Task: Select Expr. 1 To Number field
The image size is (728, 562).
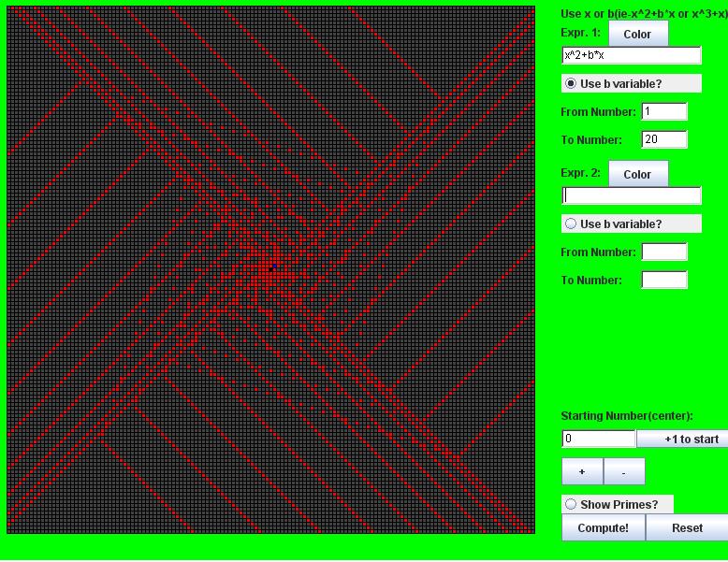Action: pyautogui.click(x=664, y=139)
